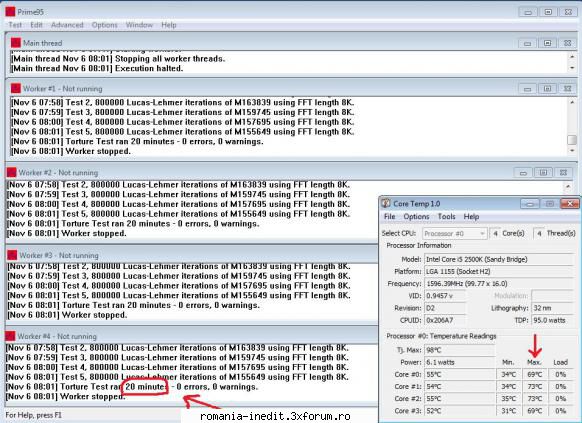
Task: Click the TDP field showing 95.0 watts
Action: [x=553, y=321]
